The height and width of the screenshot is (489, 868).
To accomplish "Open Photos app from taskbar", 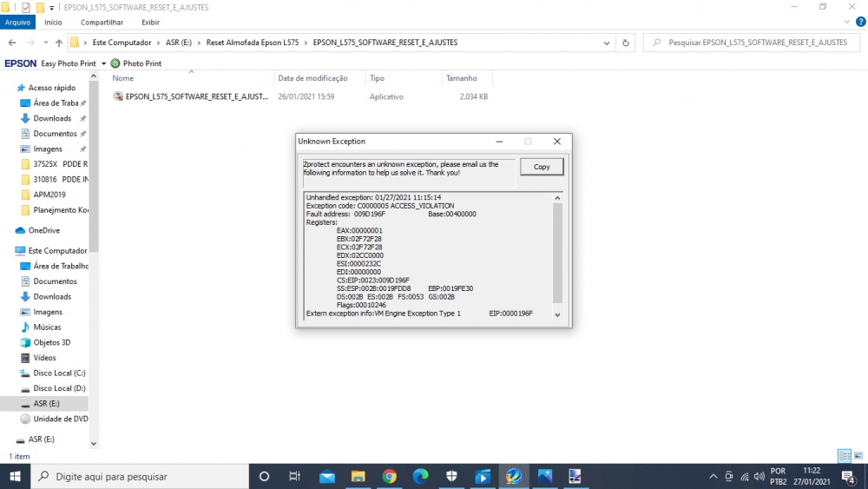I will tap(545, 476).
